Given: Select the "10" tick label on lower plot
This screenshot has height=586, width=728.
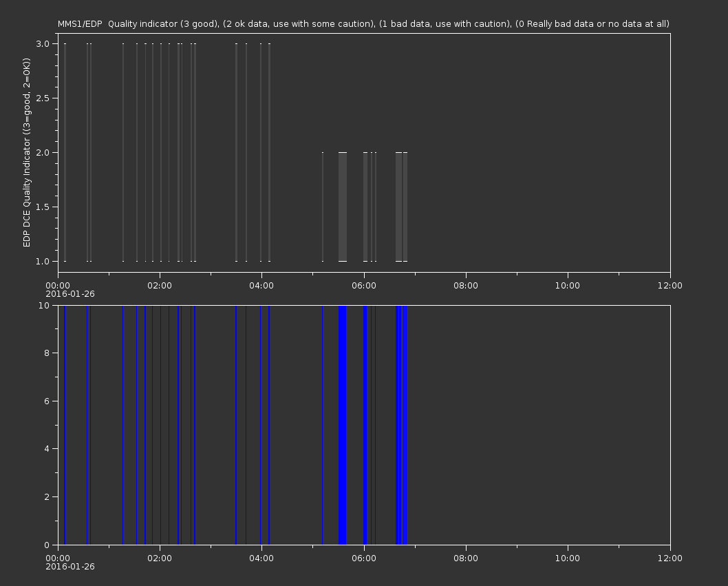Looking at the screenshot, I should [44, 305].
